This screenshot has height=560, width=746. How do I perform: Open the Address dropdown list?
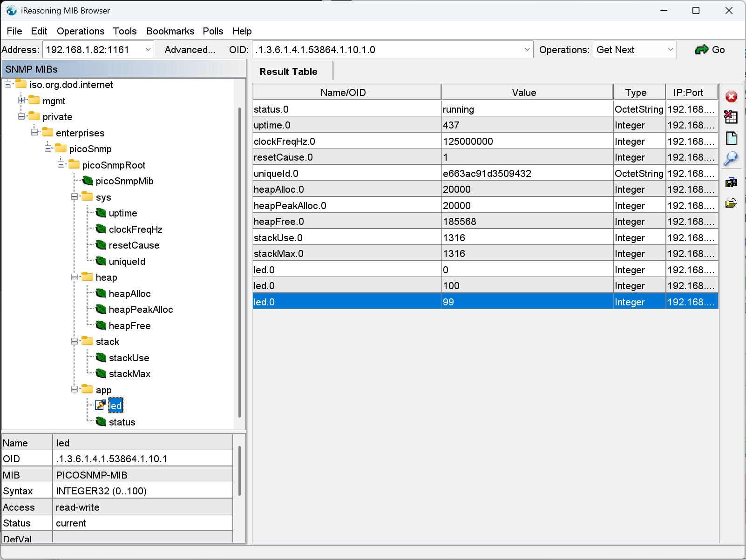(148, 50)
